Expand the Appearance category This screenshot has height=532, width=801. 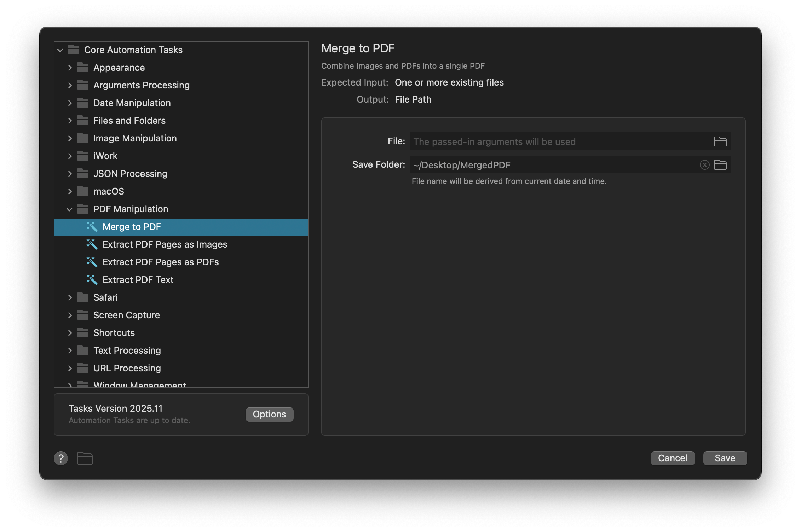tap(70, 67)
